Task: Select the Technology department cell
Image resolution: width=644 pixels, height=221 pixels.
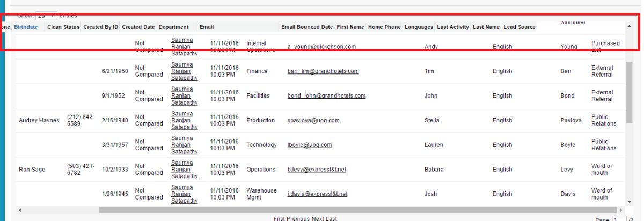Action: 261,145
